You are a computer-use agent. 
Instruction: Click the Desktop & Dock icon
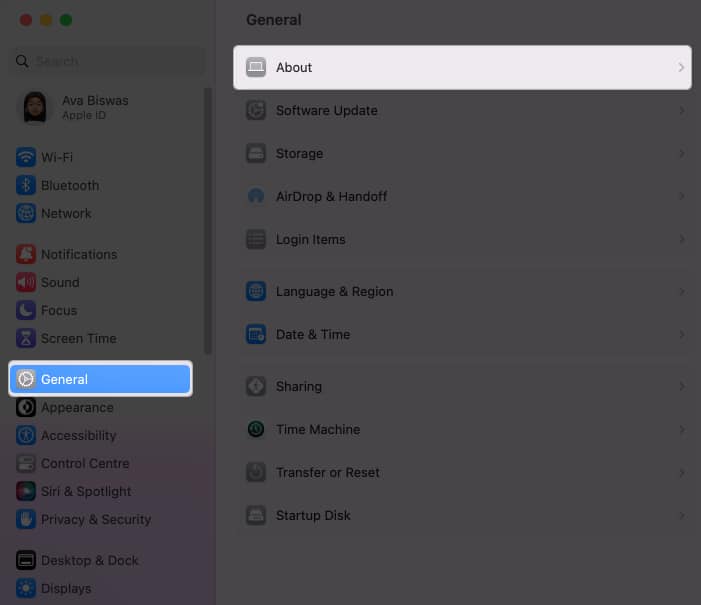(26, 560)
